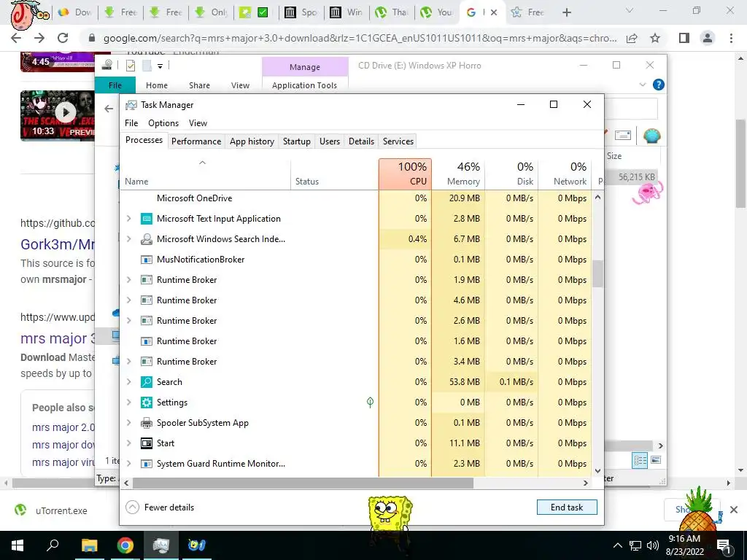
Task: Click Chrome share page icon
Action: click(632, 38)
